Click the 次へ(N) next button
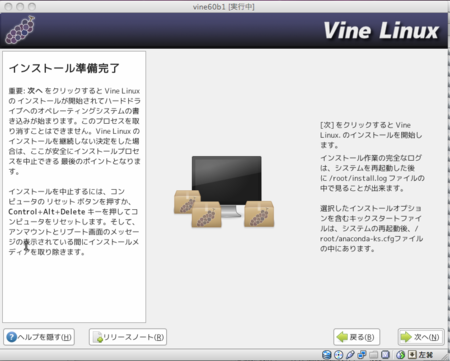The height and width of the screenshot is (361, 450). point(421,337)
